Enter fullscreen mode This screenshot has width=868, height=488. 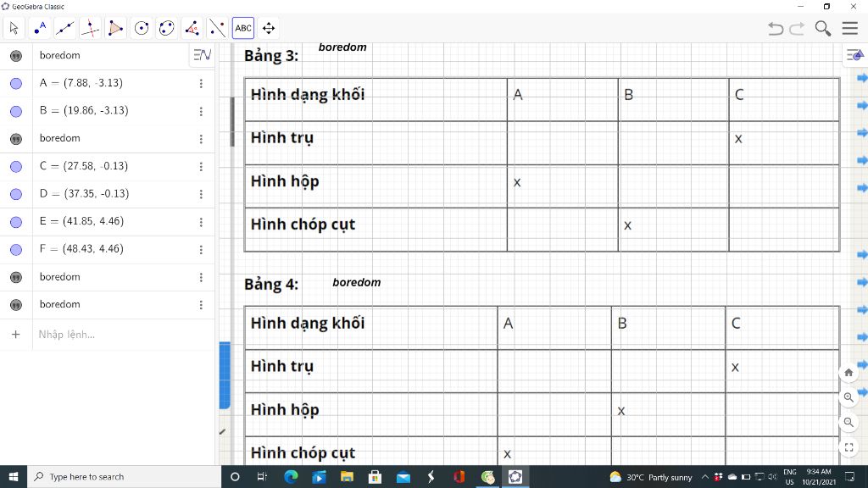(x=849, y=447)
